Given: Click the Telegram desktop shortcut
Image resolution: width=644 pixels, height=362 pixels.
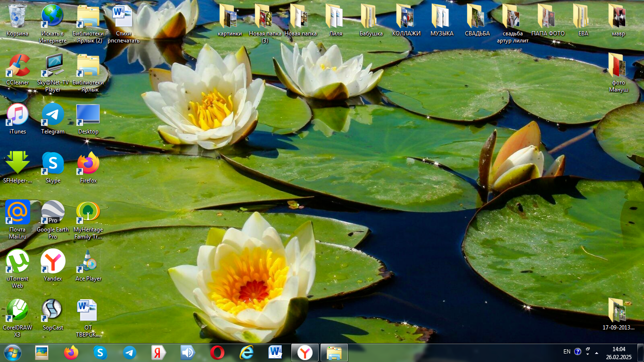Looking at the screenshot, I should click(53, 115).
